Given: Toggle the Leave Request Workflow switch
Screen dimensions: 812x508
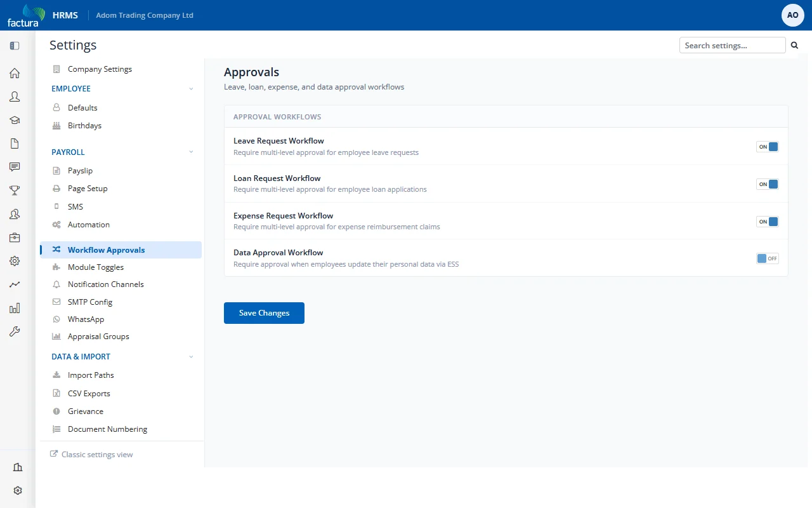Looking at the screenshot, I should click(x=768, y=147).
